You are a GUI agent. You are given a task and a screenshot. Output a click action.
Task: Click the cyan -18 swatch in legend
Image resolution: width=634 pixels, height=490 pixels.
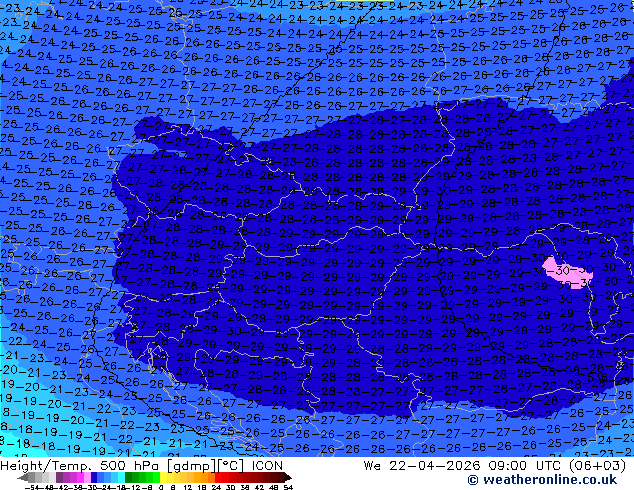click(x=122, y=477)
